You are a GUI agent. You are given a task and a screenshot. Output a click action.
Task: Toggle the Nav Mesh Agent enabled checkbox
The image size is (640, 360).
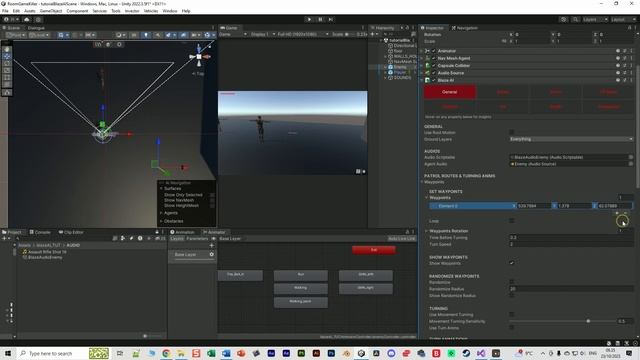[434, 58]
